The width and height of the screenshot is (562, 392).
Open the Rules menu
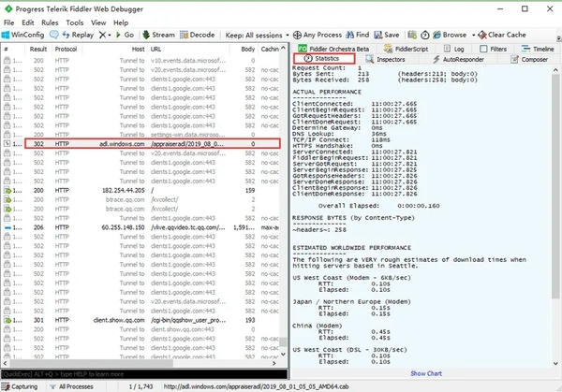[x=50, y=22]
